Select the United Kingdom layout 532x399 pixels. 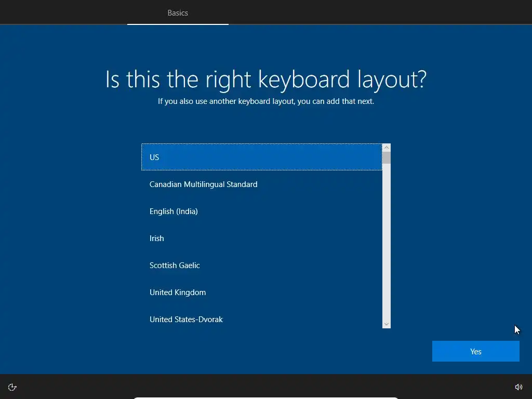pyautogui.click(x=262, y=292)
